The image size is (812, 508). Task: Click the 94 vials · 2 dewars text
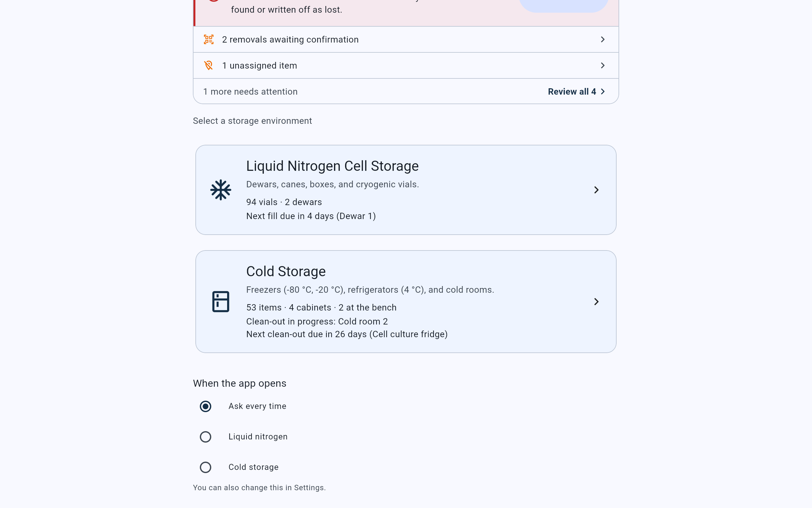284,202
